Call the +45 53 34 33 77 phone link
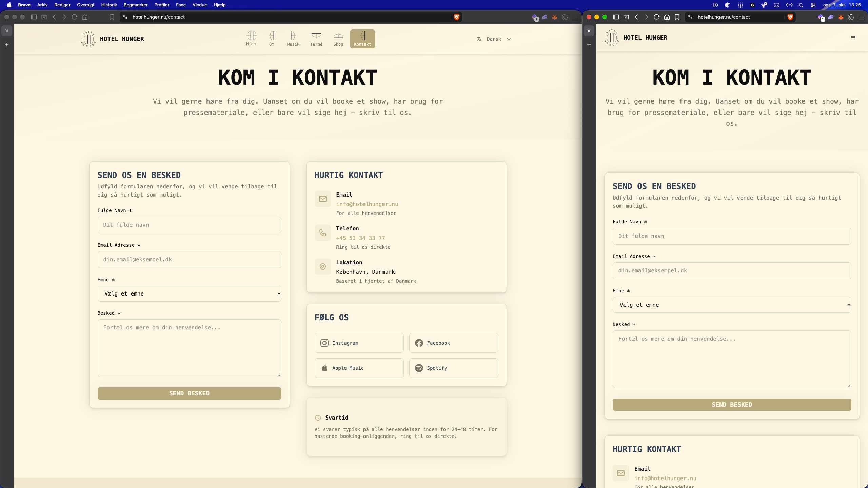This screenshot has width=868, height=488. click(x=360, y=238)
